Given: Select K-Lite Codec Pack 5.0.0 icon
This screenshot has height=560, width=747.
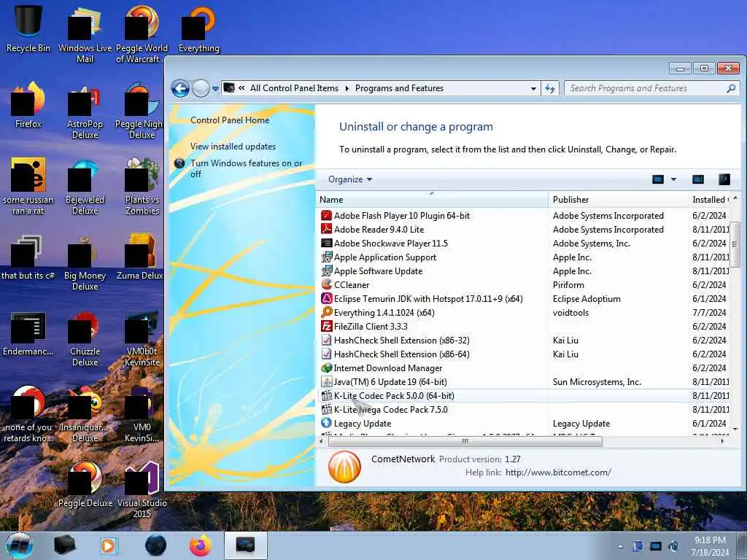Looking at the screenshot, I should coord(326,395).
